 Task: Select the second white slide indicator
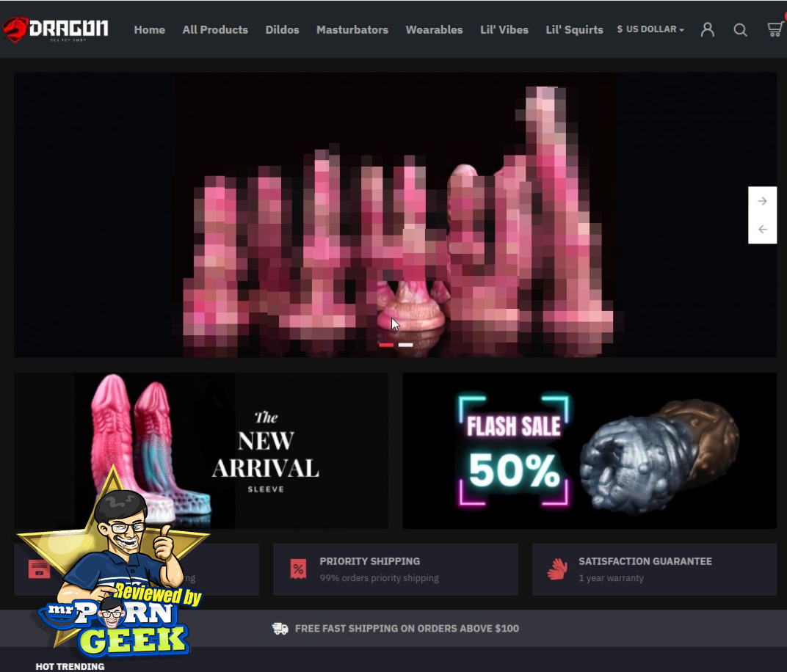[405, 345]
